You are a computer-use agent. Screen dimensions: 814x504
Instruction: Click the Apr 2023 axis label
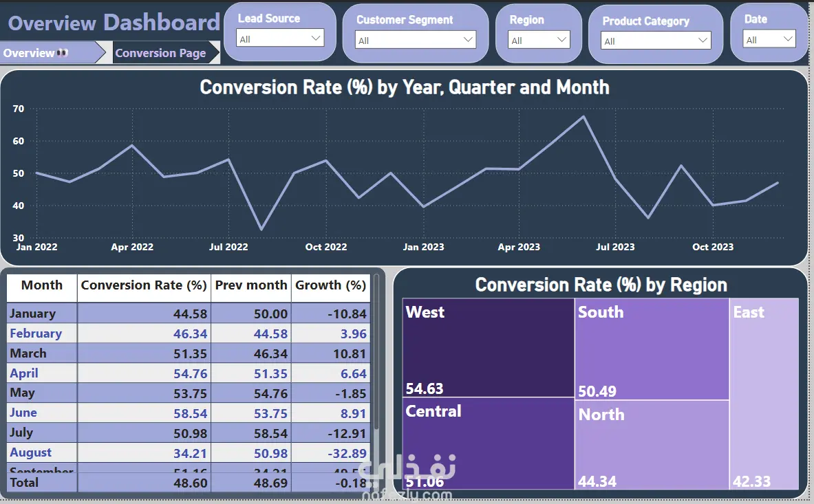tap(519, 248)
